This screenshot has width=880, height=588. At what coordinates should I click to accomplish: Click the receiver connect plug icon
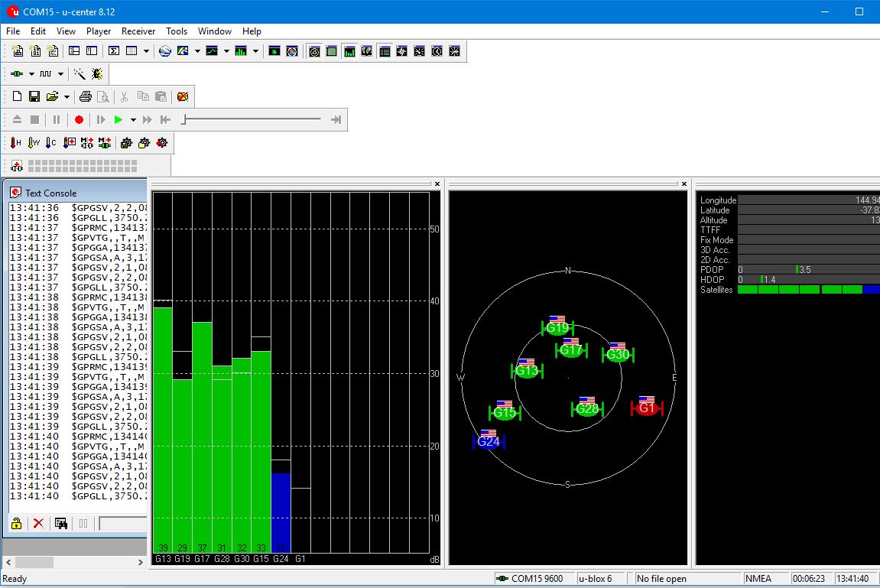[x=17, y=73]
